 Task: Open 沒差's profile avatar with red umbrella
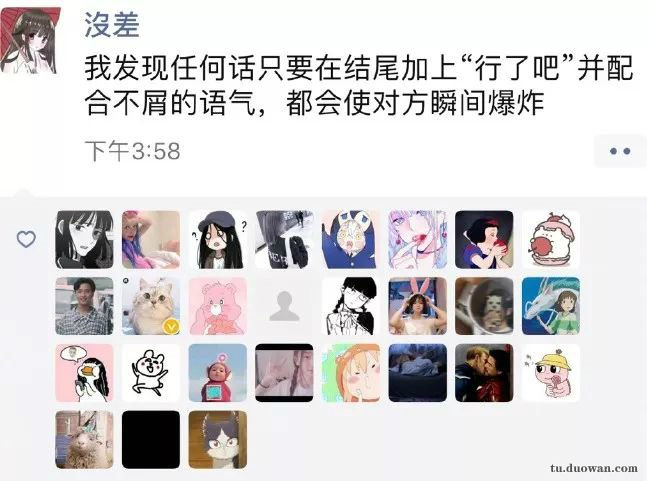30,40
